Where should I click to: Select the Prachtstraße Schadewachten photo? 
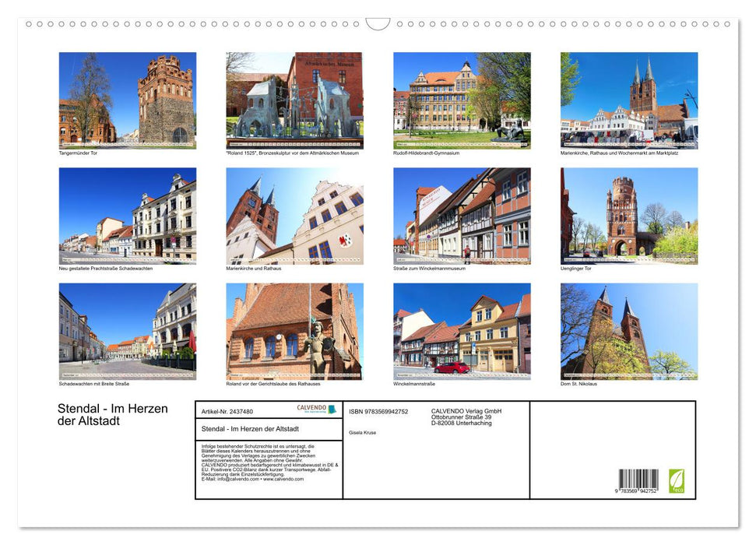click(127, 216)
